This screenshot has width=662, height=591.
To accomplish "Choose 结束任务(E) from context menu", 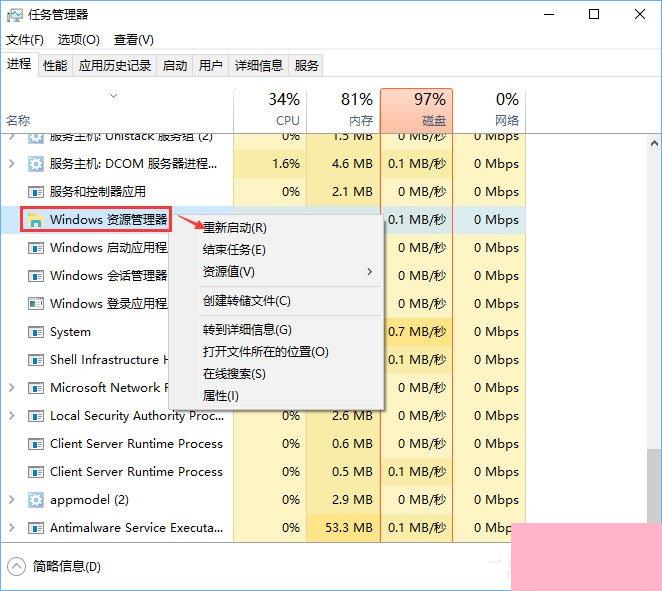I will [277, 250].
